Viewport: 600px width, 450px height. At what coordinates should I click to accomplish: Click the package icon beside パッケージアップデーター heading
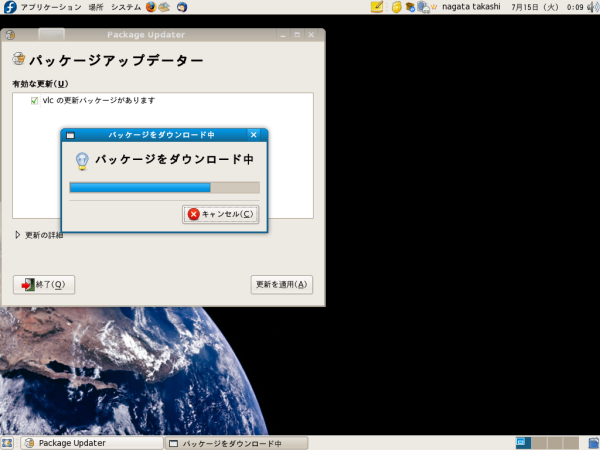tap(18, 59)
